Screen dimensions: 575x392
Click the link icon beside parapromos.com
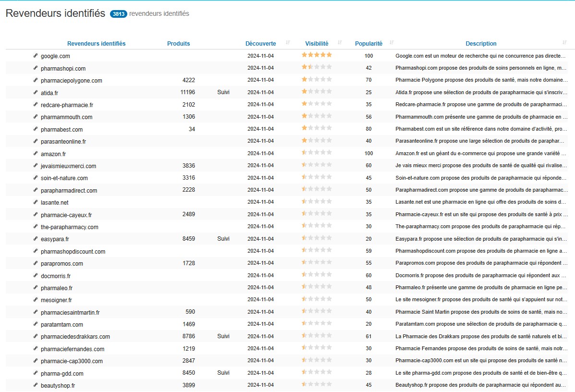(x=36, y=263)
